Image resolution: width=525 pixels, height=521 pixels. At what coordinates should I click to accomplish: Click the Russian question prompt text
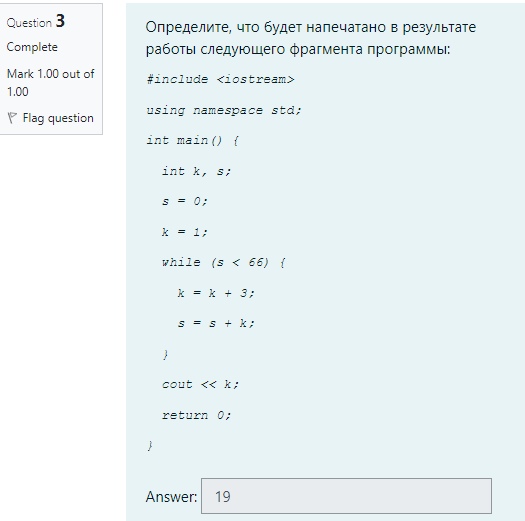[x=311, y=38]
